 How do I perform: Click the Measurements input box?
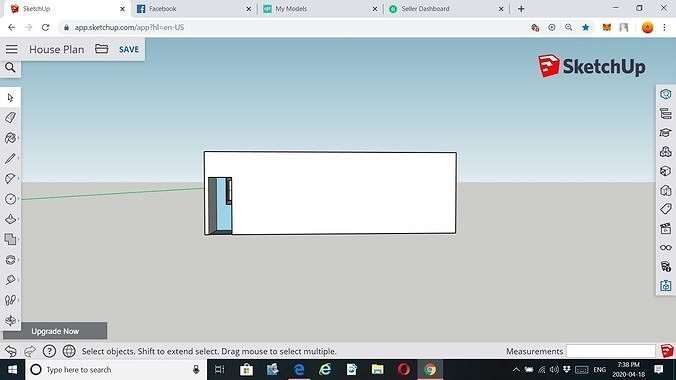pyautogui.click(x=611, y=351)
